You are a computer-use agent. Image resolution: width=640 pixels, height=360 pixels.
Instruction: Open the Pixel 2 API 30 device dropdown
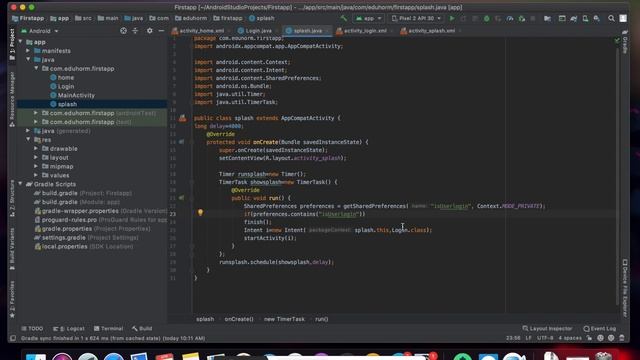click(416, 18)
